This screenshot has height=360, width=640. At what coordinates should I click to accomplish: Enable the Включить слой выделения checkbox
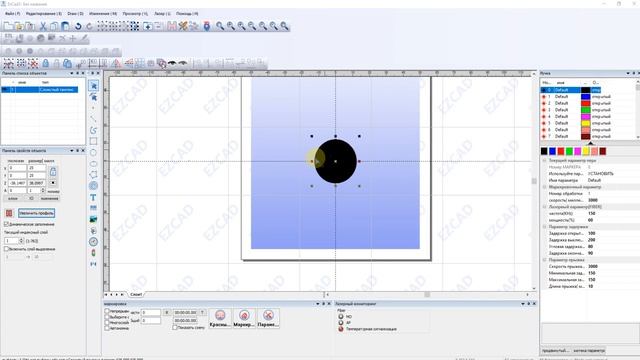[7, 249]
